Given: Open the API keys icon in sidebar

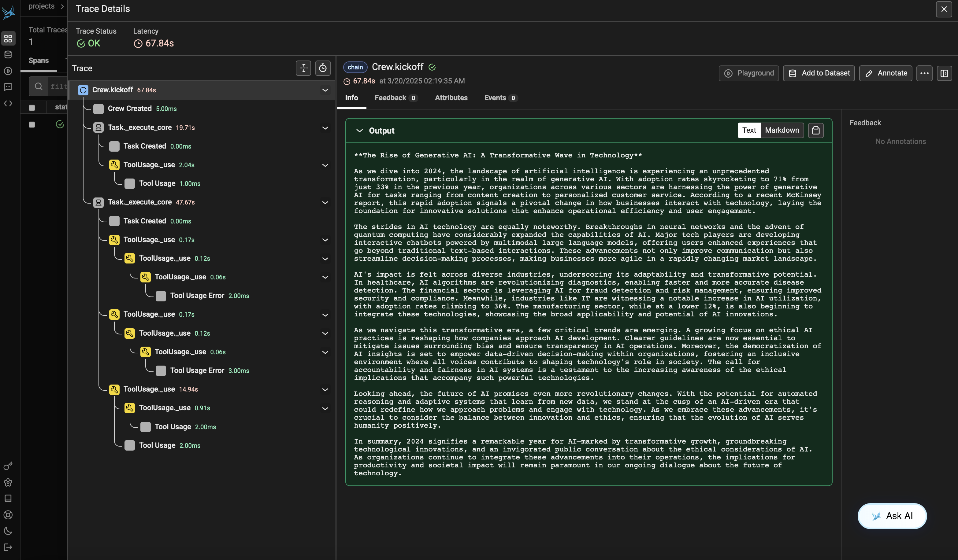Looking at the screenshot, I should tap(8, 466).
